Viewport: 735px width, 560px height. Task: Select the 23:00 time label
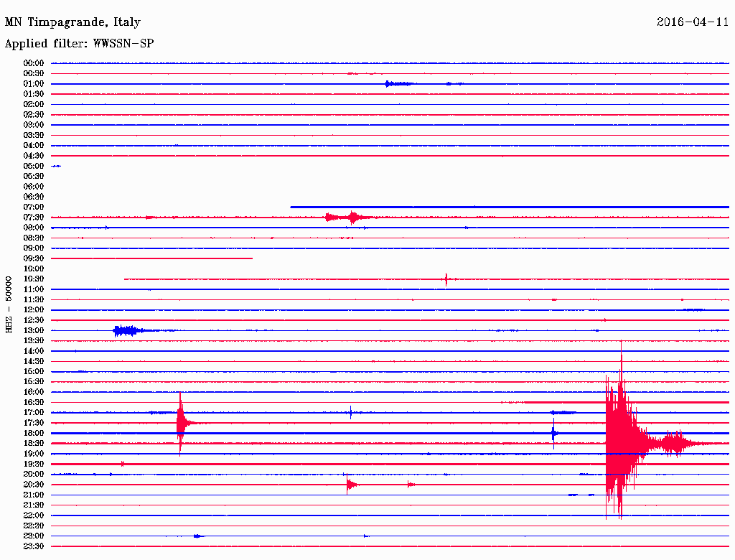click(34, 536)
